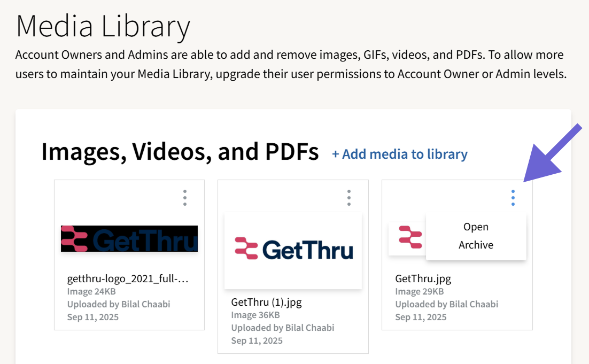Open the three-dot menu on the getthru-logo_2021 card
The height and width of the screenshot is (364, 589).
coord(185,198)
